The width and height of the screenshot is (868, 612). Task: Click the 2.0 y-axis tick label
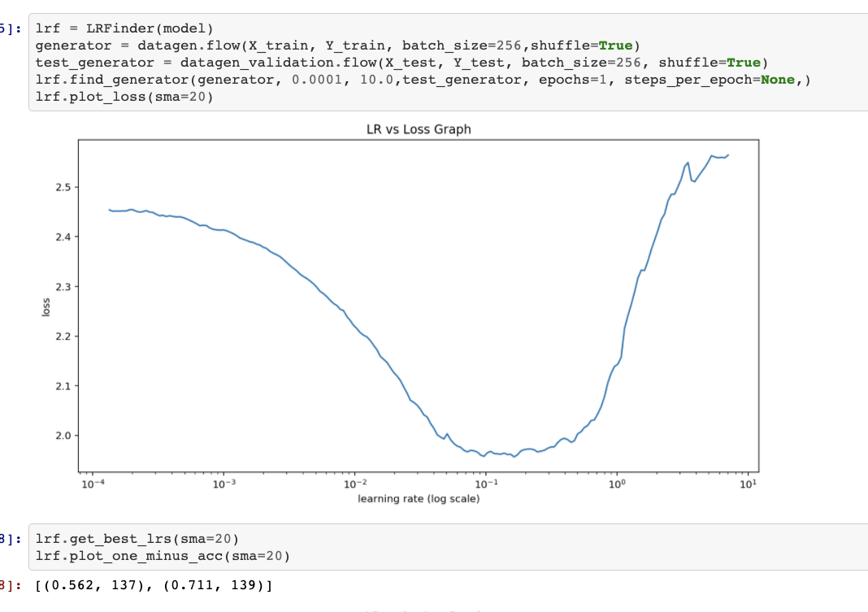(63, 436)
